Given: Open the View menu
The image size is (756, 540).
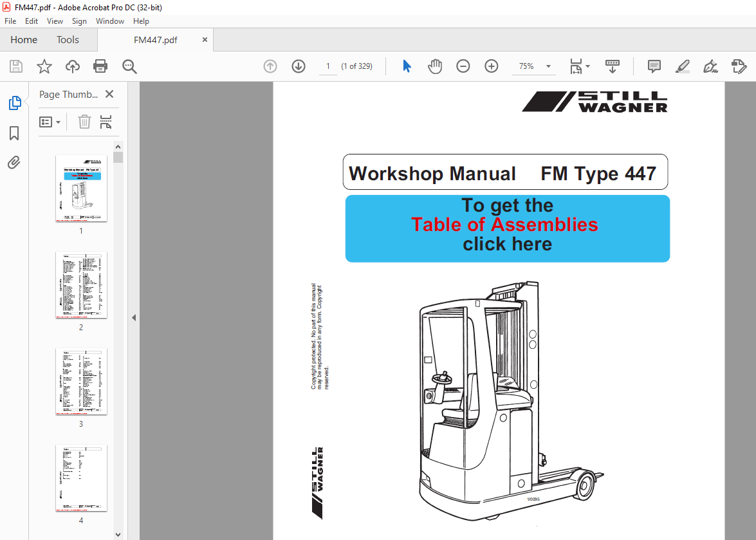Looking at the screenshot, I should tap(55, 21).
